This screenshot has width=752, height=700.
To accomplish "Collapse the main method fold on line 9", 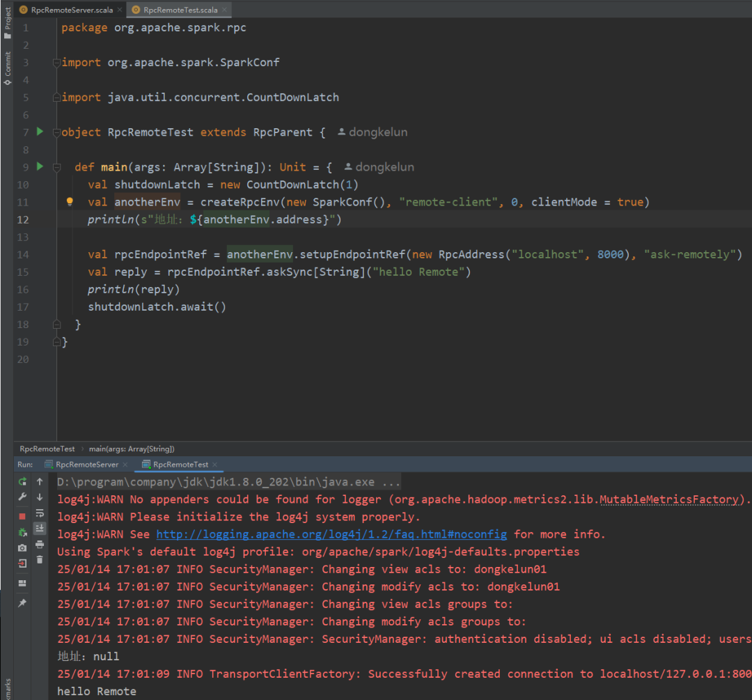I will tap(57, 167).
